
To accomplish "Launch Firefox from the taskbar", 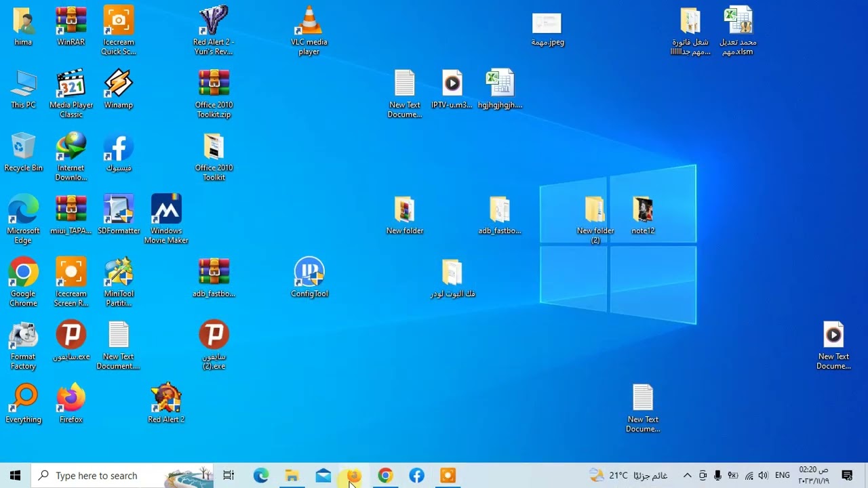I will [354, 476].
